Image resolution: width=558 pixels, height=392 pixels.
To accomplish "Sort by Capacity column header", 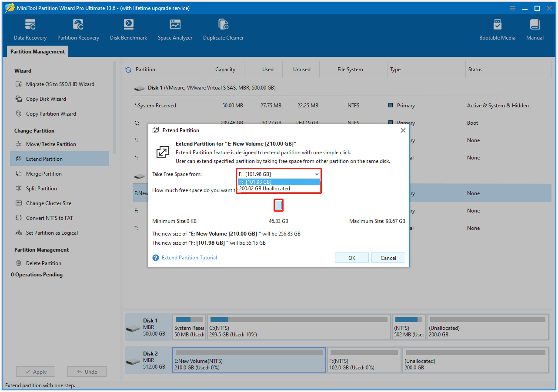I will pos(225,70).
